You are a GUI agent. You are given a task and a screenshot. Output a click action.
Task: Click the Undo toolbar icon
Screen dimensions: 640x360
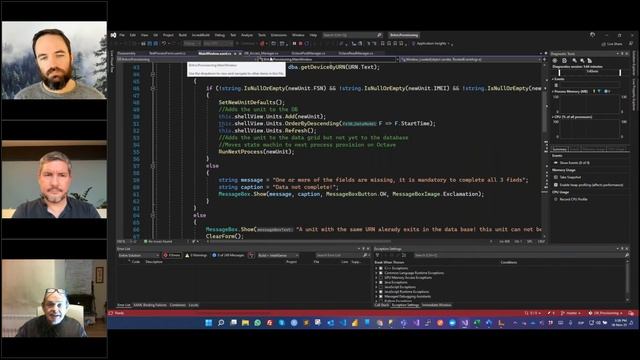164,43
